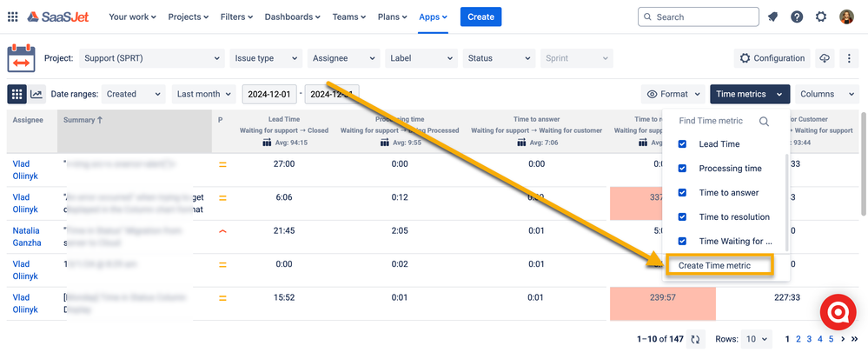Click the Time in Status calendar app icon

point(21,58)
